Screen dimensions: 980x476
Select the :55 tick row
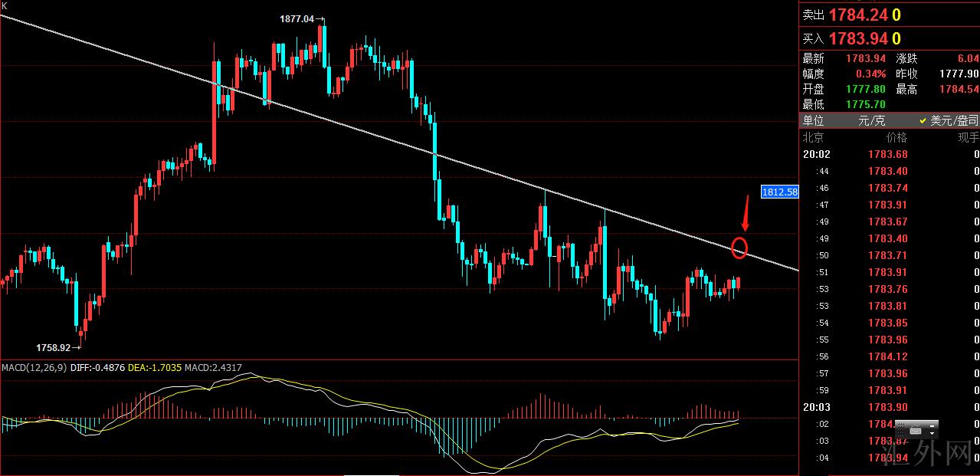click(890, 340)
